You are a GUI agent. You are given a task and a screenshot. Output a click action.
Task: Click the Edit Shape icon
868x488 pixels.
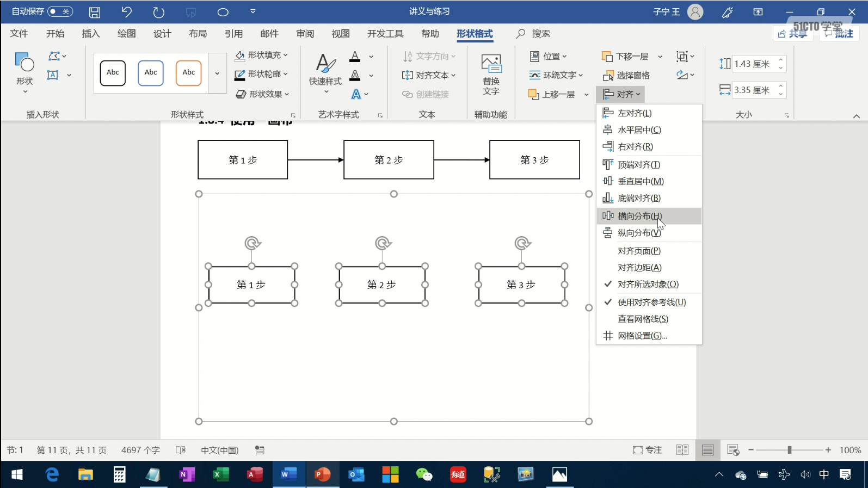click(54, 56)
